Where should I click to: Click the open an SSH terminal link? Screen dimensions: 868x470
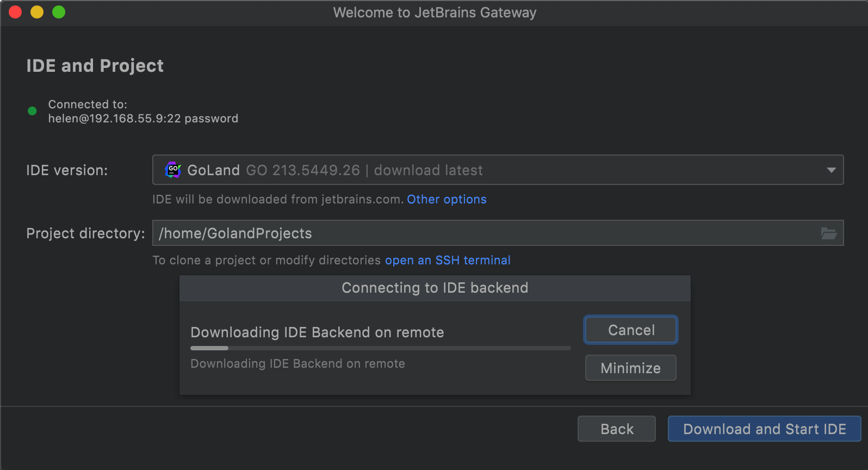pyautogui.click(x=448, y=261)
